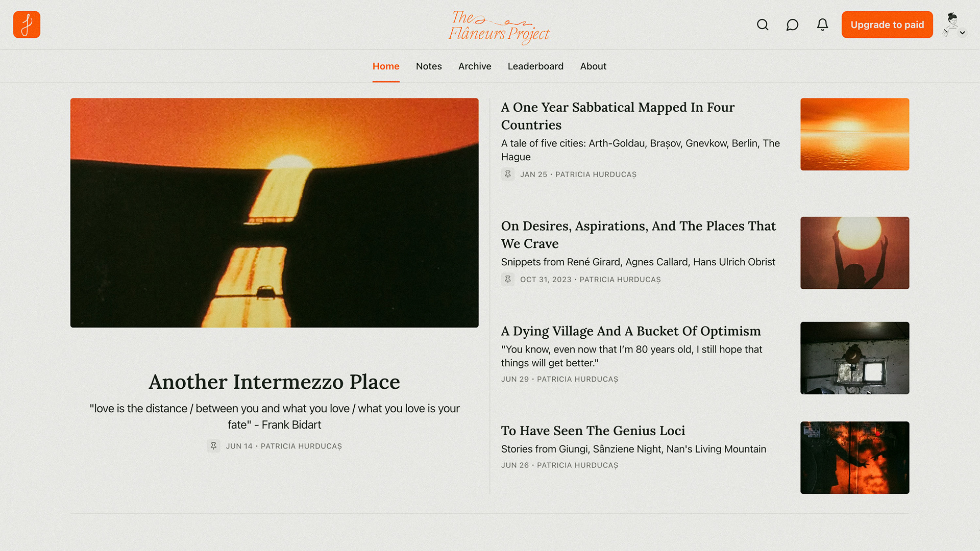Click the ocean sunset thumbnail for Sabbatical post

854,134
